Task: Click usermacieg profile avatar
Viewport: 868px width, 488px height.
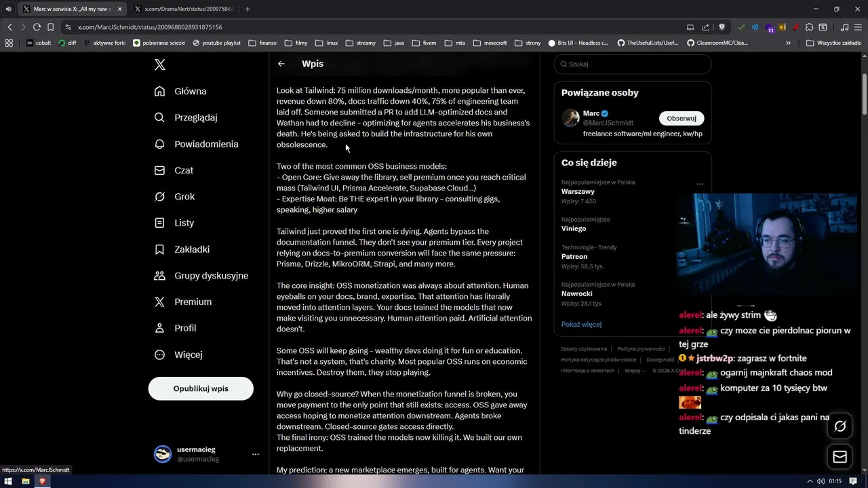Action: (x=163, y=454)
